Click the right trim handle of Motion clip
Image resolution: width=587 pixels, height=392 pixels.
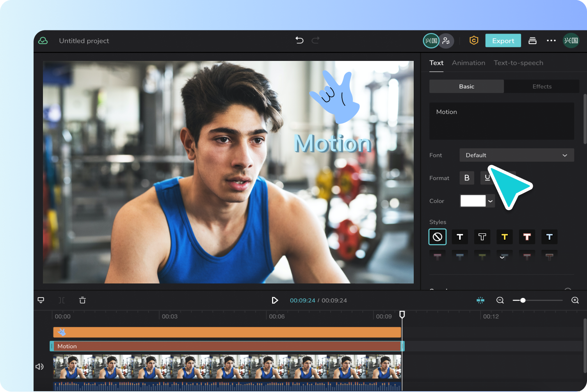pos(403,346)
